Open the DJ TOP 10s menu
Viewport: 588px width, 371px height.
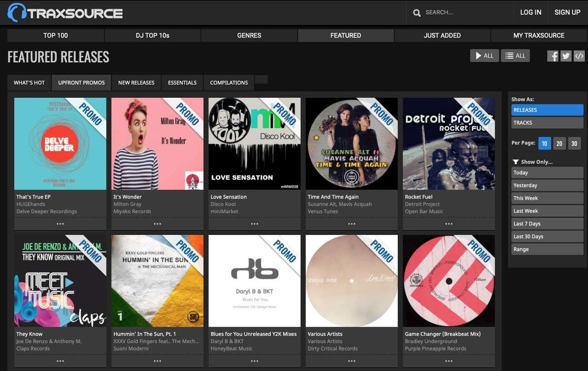(x=152, y=35)
